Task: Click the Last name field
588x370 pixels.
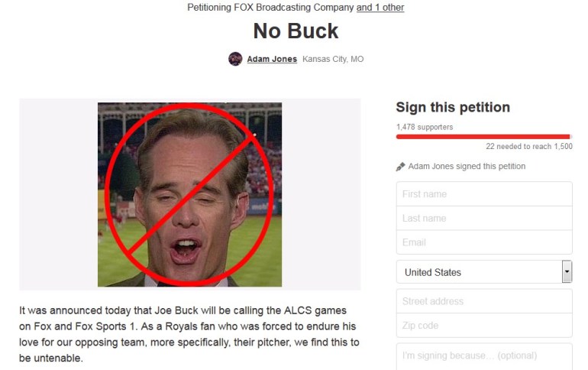Action: (484, 218)
